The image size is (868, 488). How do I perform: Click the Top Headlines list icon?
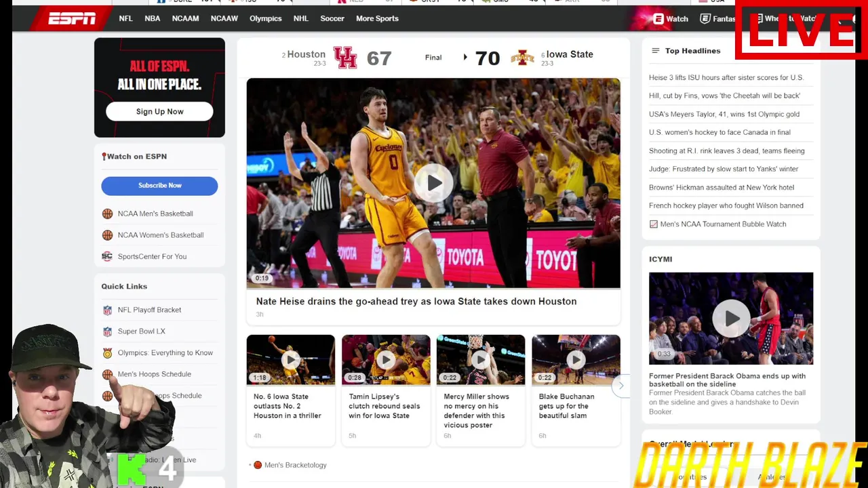[655, 51]
